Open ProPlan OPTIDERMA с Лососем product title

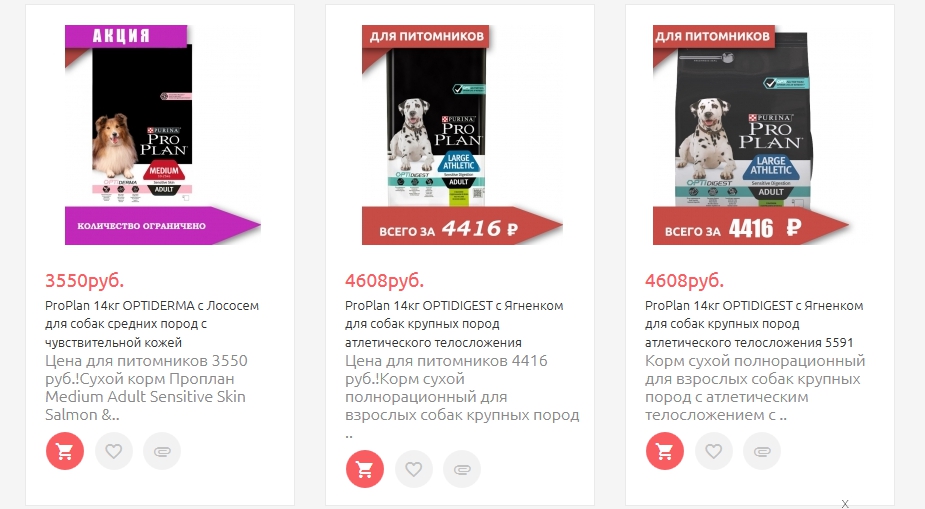pyautogui.click(x=152, y=324)
